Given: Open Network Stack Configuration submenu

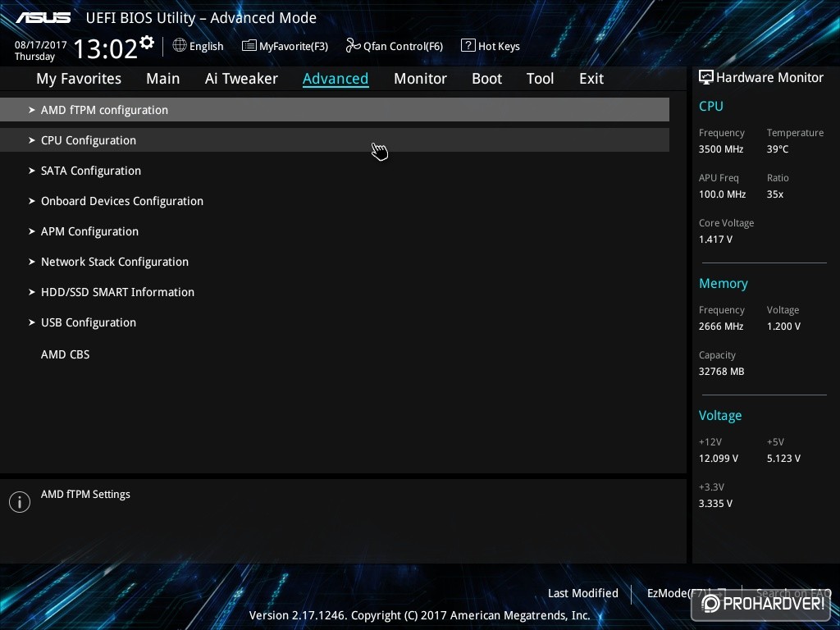Looking at the screenshot, I should click(x=335, y=262).
